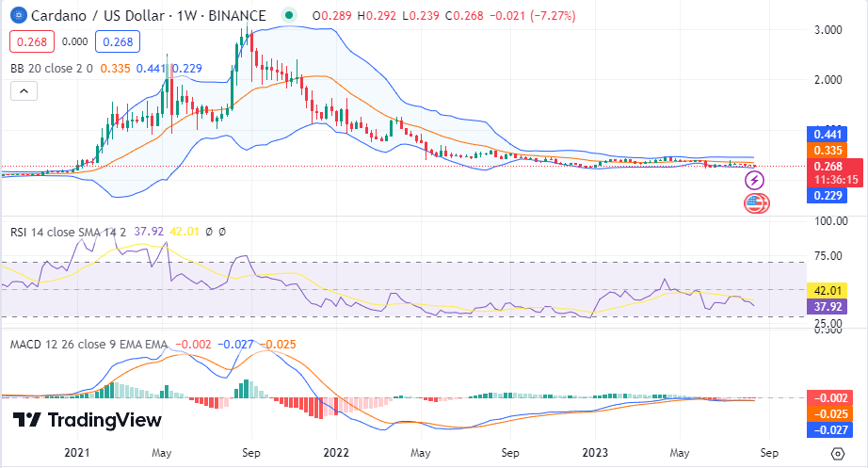Image resolution: width=868 pixels, height=468 pixels.
Task: Collapse the indicator legend with chevron button
Action: (24, 90)
